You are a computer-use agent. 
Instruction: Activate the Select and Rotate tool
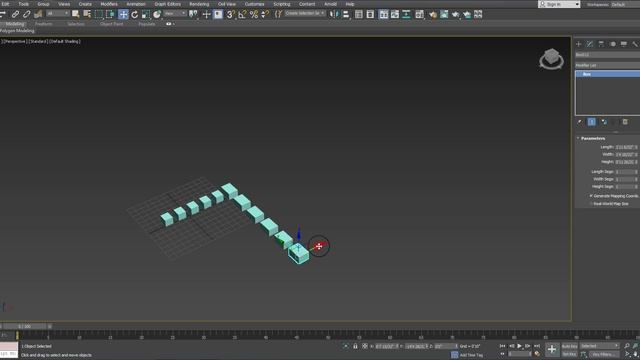point(134,14)
